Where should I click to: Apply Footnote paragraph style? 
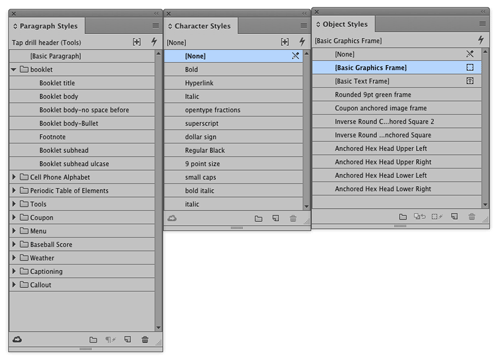point(82,137)
